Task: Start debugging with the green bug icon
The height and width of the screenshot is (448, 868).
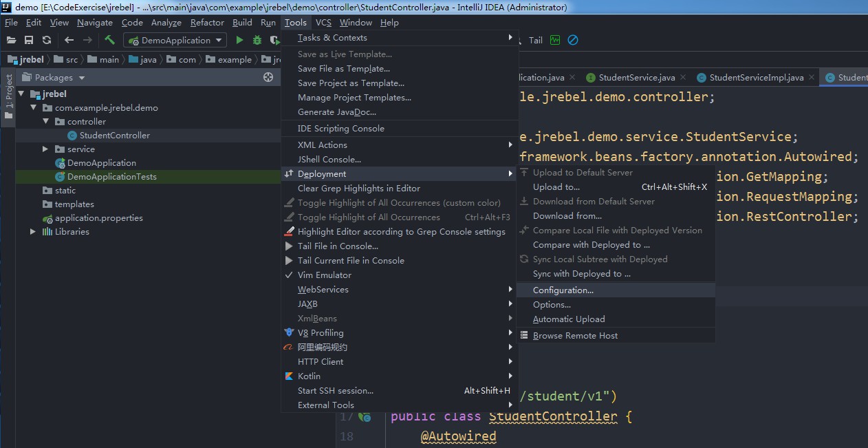Action: (x=257, y=41)
